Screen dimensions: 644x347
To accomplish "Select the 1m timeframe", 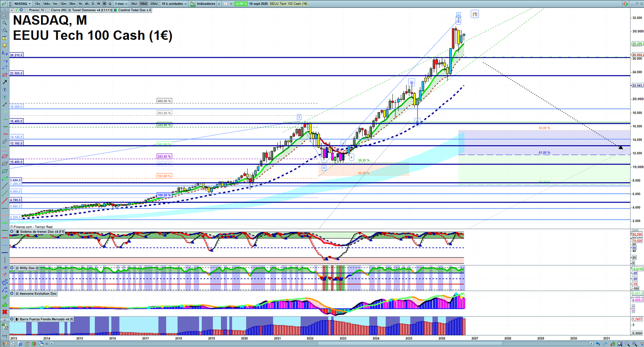I will click(x=55, y=4).
